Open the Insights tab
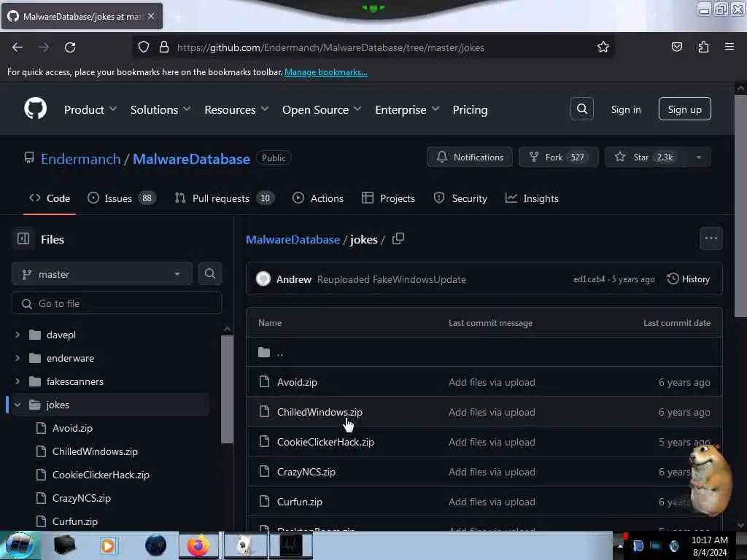747x560 pixels. pos(532,198)
